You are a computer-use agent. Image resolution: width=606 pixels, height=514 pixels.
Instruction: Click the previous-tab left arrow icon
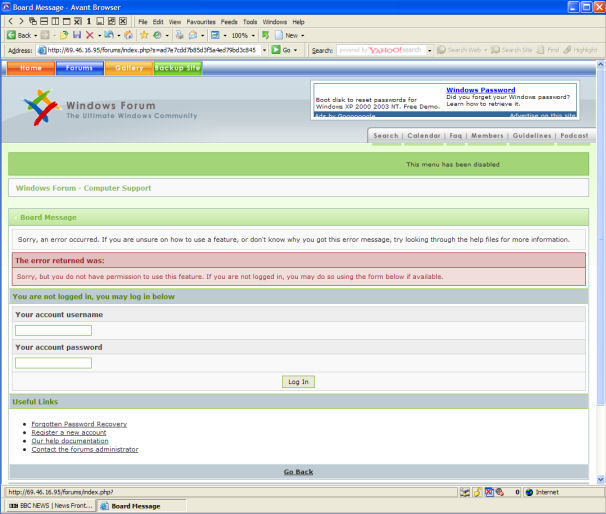tap(10, 21)
